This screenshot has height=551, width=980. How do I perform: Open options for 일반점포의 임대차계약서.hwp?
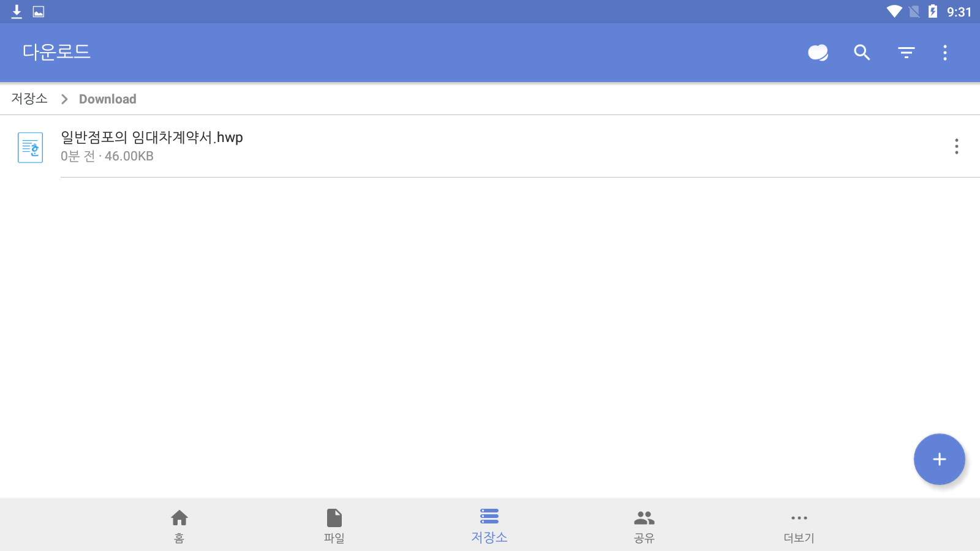click(x=957, y=146)
